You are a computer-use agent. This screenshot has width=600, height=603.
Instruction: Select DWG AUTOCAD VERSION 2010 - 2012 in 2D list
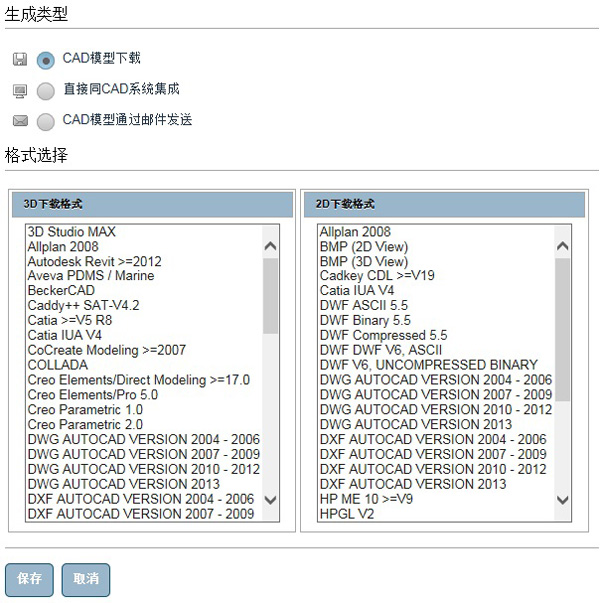437,410
